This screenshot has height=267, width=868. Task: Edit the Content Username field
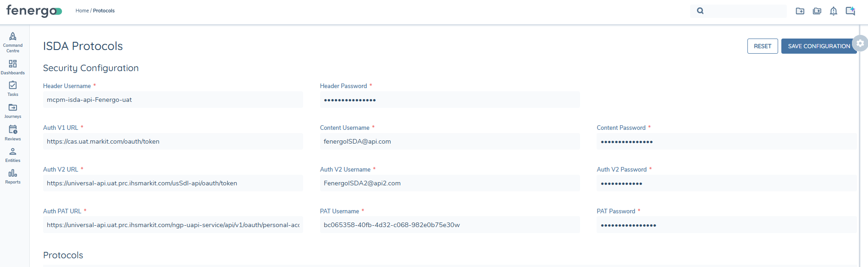click(x=450, y=141)
